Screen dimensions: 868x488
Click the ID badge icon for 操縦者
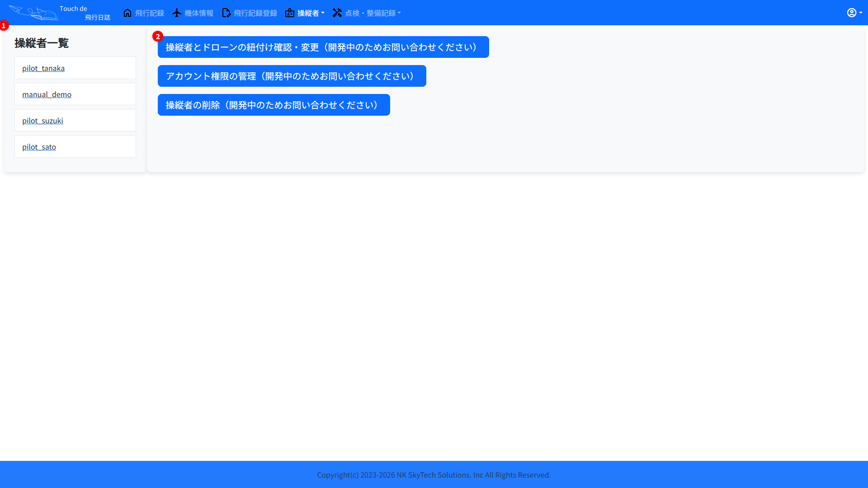(x=290, y=13)
